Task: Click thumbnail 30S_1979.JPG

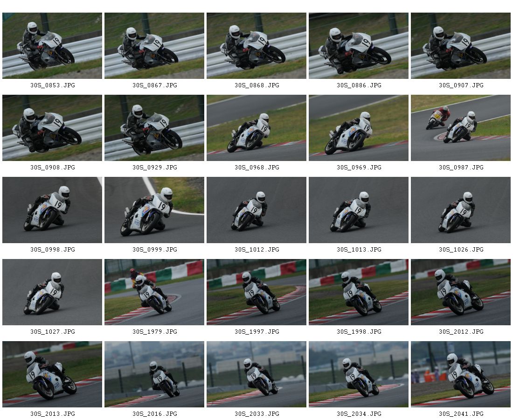Action: [x=154, y=292]
